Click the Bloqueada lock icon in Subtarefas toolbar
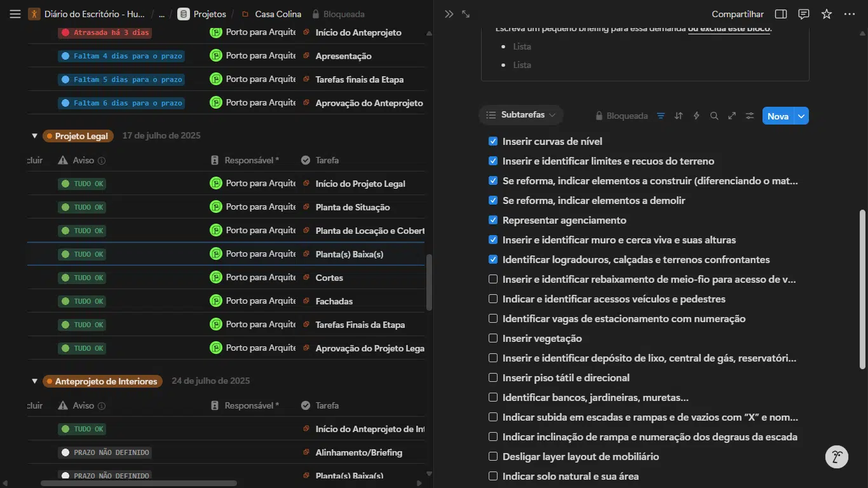The image size is (868, 488). (599, 116)
